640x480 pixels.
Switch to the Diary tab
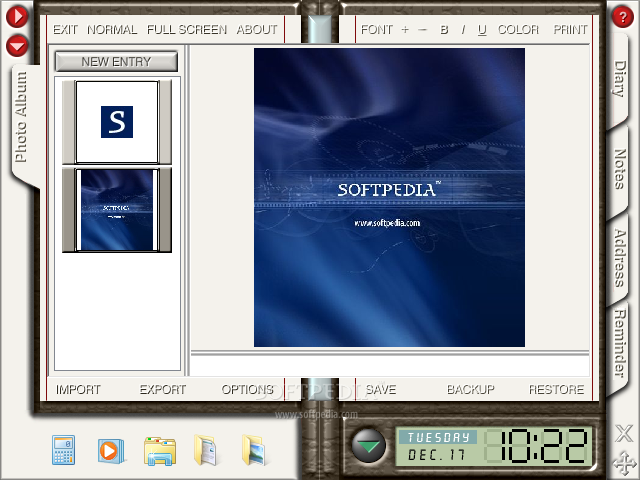620,79
